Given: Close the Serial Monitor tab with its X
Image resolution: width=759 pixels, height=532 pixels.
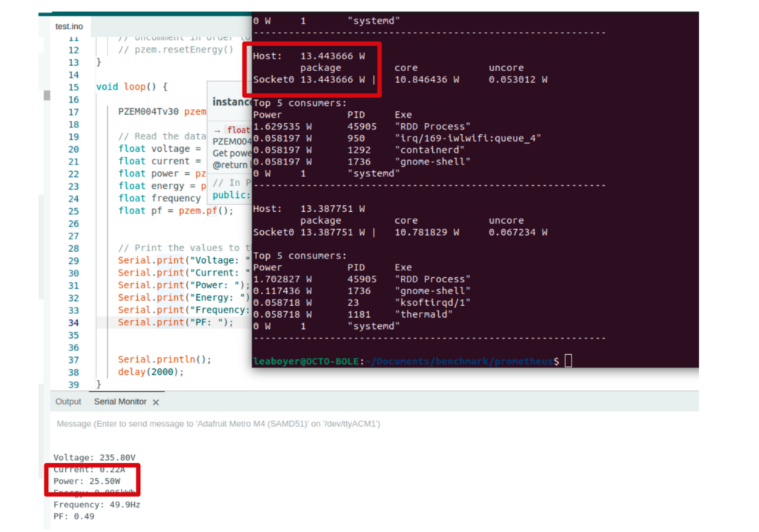Looking at the screenshot, I should [x=156, y=402].
